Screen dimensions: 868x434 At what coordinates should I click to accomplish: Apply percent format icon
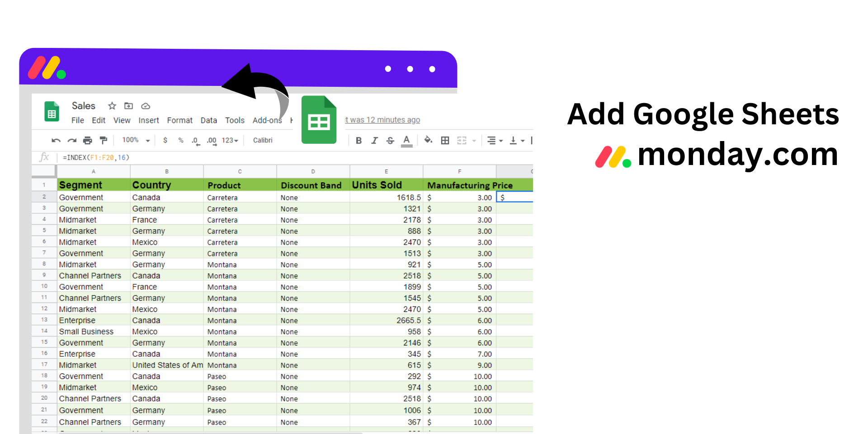181,140
